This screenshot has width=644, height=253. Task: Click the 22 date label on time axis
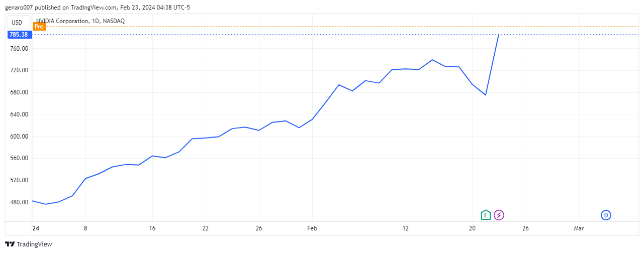click(x=205, y=228)
